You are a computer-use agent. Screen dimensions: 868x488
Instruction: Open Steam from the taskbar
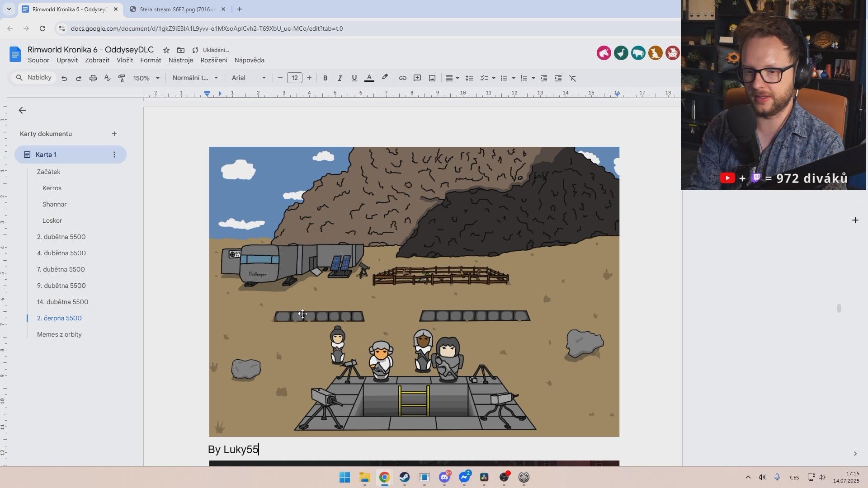click(405, 477)
